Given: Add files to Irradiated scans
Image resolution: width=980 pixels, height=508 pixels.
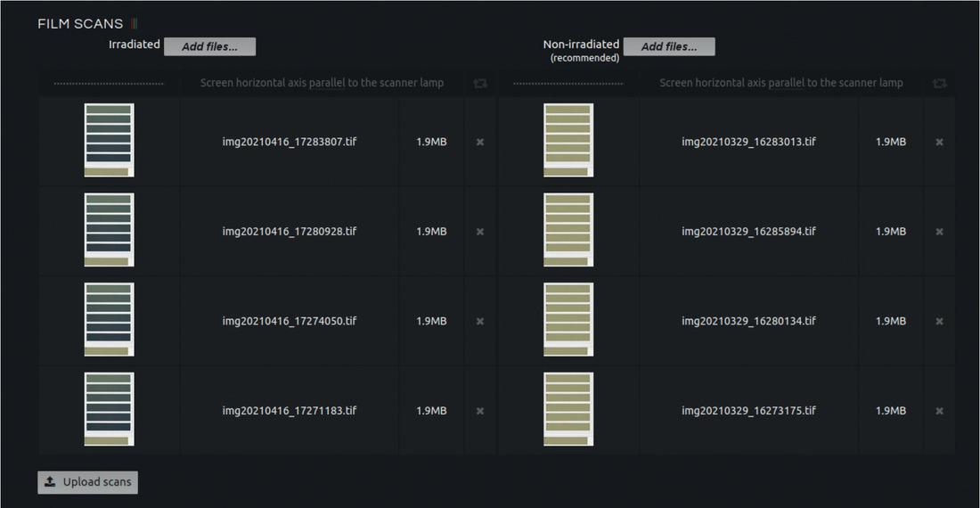Looking at the screenshot, I should (209, 46).
